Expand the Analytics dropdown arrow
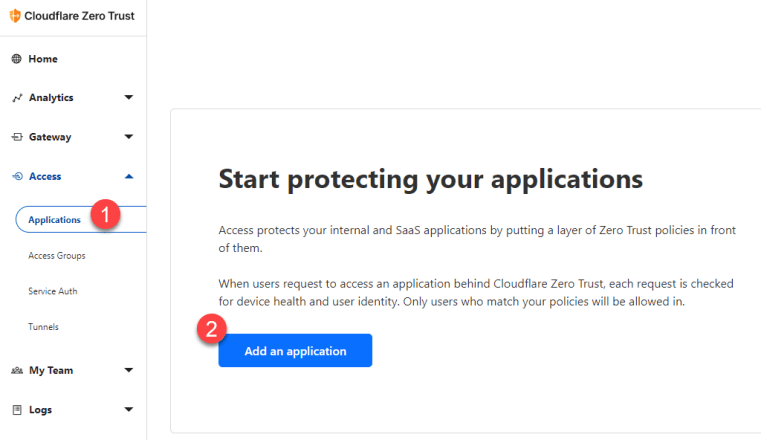This screenshot has width=761, height=440. coord(129,98)
